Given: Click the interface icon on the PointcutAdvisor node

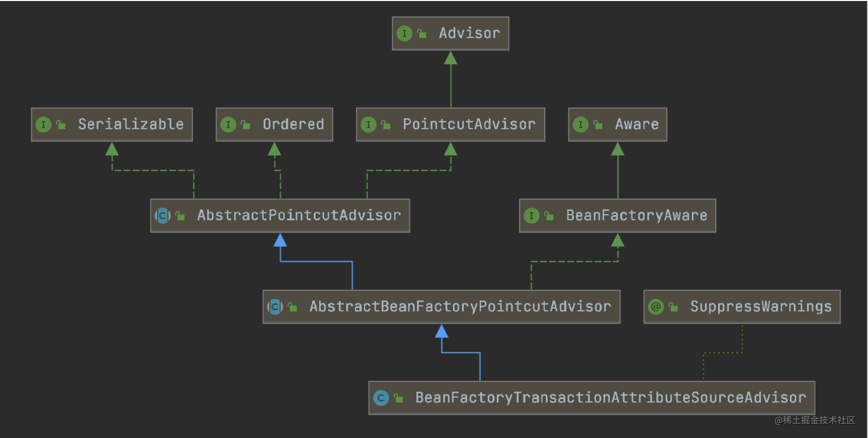Looking at the screenshot, I should (369, 124).
